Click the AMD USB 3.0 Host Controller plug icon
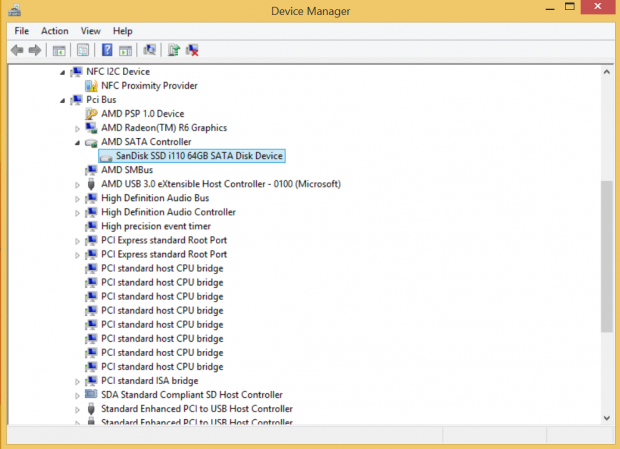This screenshot has width=620, height=449. 91,184
